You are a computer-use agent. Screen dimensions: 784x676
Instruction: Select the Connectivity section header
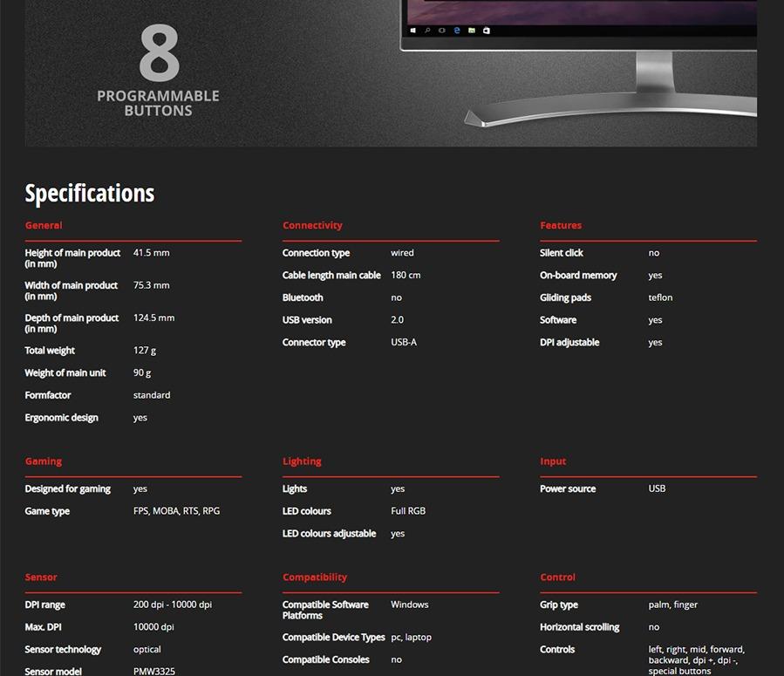[312, 225]
